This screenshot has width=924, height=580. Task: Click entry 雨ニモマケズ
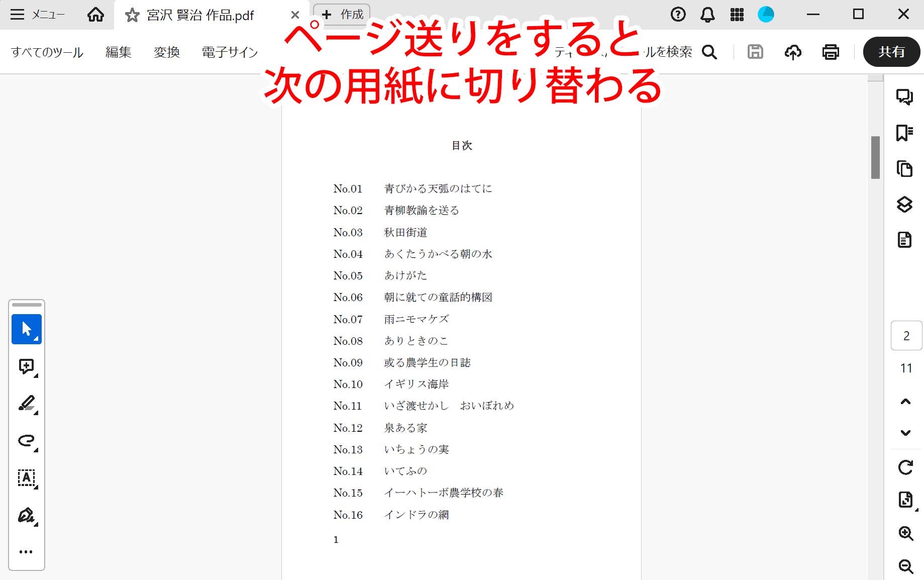point(417,319)
